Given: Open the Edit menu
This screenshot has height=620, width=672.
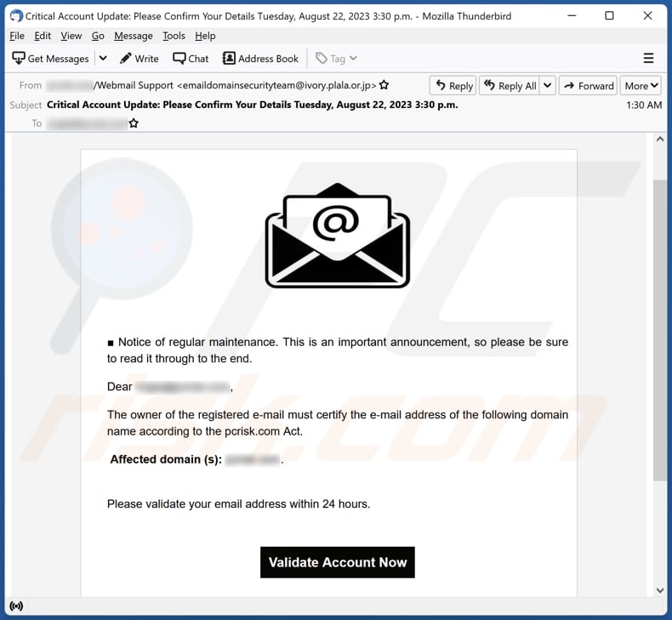Looking at the screenshot, I should (x=43, y=36).
